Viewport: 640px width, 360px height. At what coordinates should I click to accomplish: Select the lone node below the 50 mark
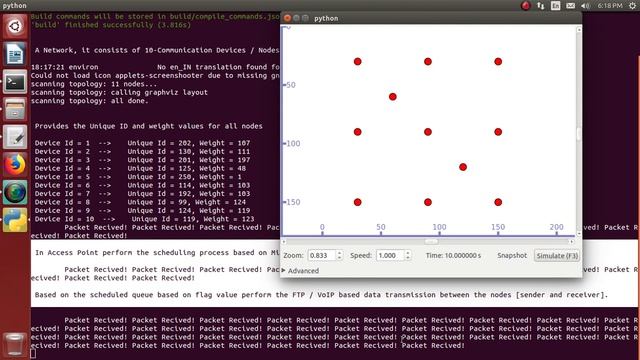coord(393,97)
